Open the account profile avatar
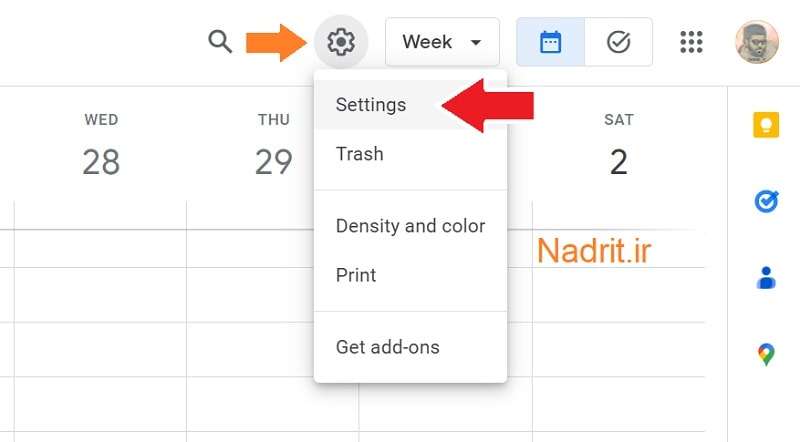800x442 pixels. 757,42
